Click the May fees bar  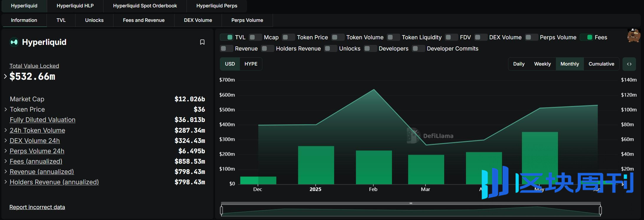click(x=540, y=158)
